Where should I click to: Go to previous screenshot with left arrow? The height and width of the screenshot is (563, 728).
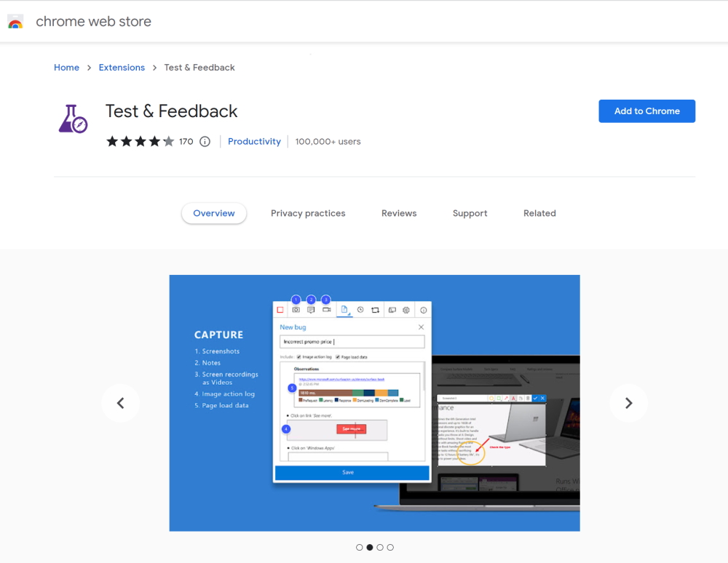pos(120,403)
